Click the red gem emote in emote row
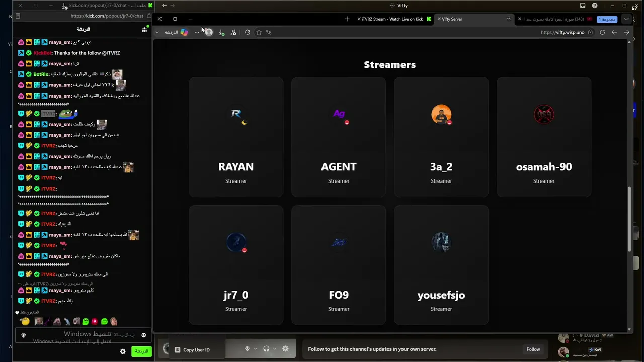The width and height of the screenshot is (644, 362). (x=94, y=322)
